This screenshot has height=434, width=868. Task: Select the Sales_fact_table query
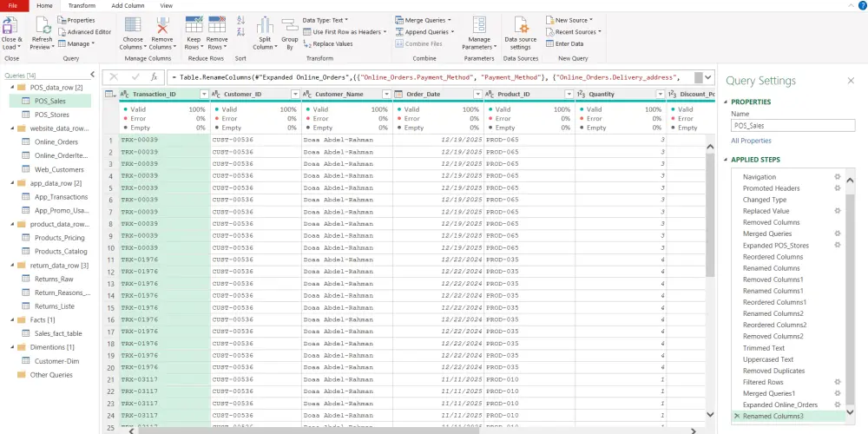pyautogui.click(x=58, y=334)
